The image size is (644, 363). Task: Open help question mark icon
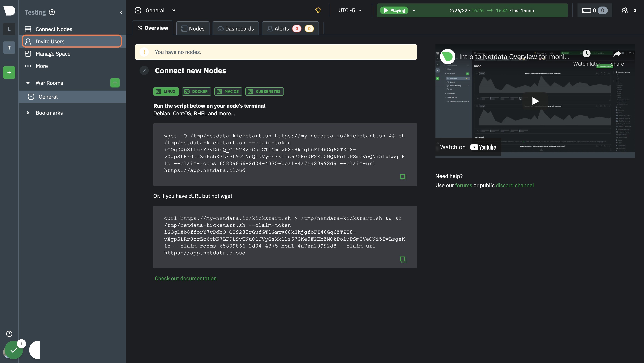[x=9, y=334]
